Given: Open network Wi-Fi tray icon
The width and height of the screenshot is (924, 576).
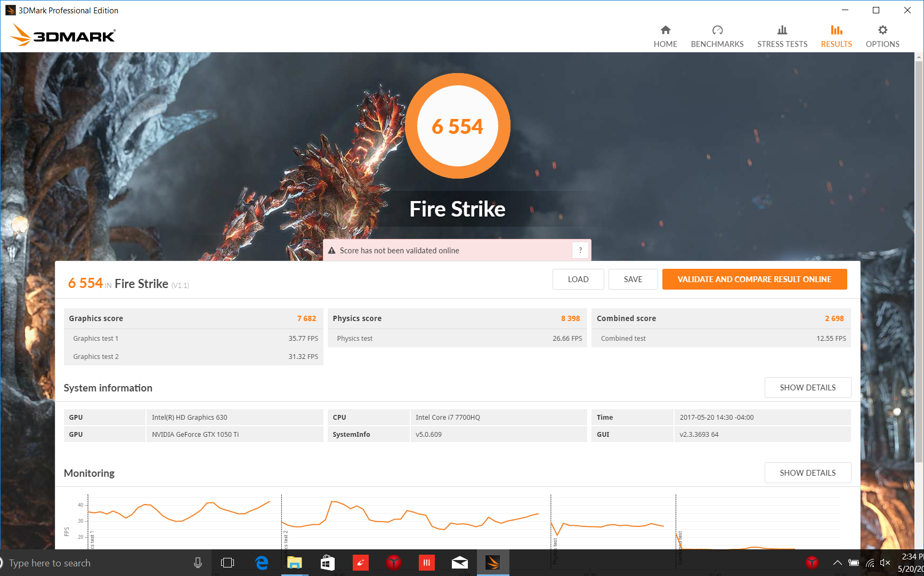Looking at the screenshot, I should [x=870, y=563].
